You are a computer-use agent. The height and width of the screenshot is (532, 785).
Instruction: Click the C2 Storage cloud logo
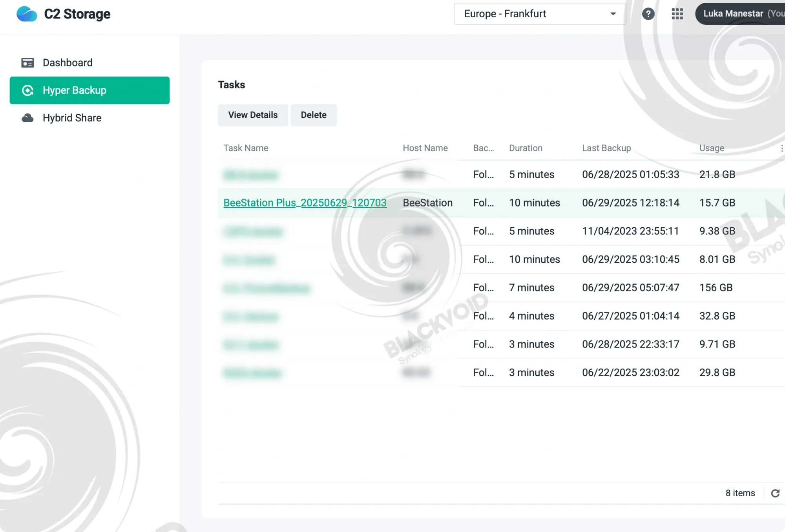point(27,14)
